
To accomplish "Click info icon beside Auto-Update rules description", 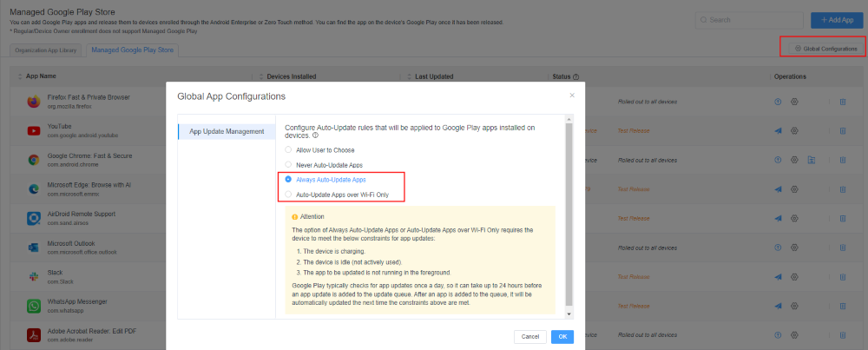I will pyautogui.click(x=315, y=135).
